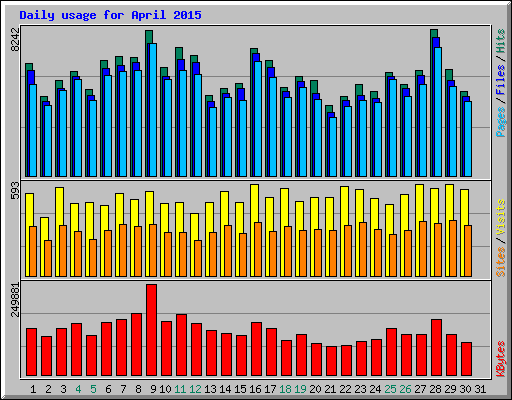512x400 pixels.
Task: Click the 593 axis label
Action: click(x=15, y=190)
